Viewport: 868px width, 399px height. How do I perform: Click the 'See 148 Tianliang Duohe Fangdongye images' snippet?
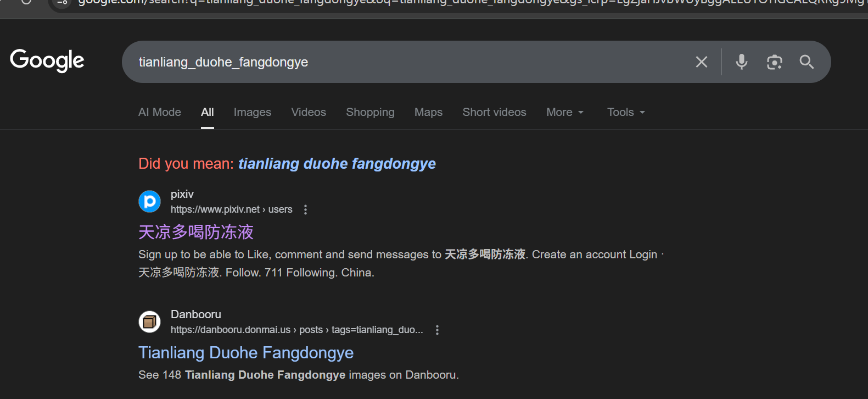point(299,375)
